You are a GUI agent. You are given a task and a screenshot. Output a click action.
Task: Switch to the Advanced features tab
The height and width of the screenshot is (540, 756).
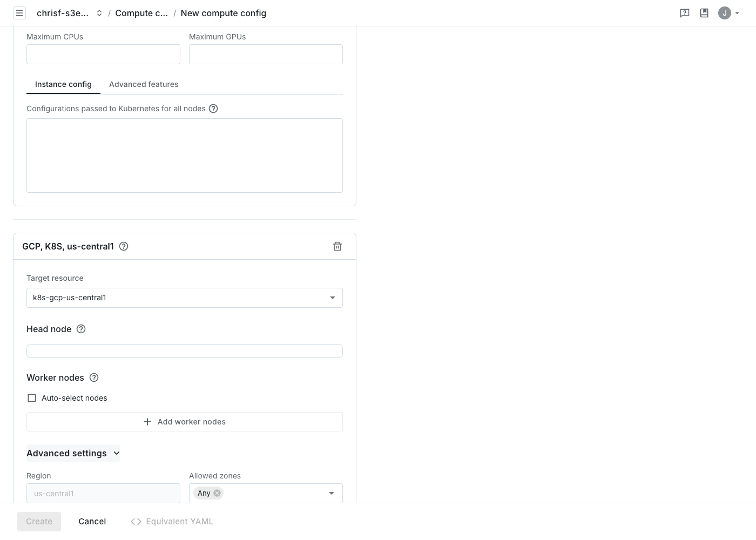[144, 84]
